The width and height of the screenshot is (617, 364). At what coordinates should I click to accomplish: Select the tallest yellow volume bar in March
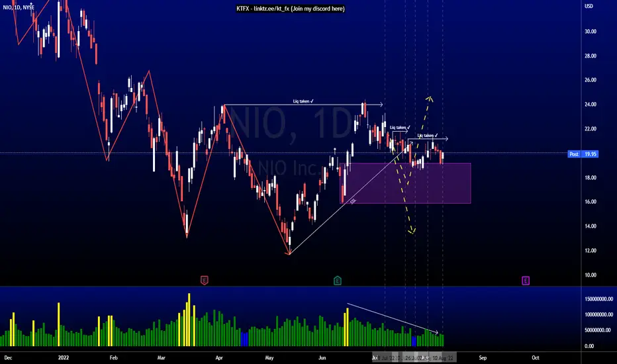coord(189,320)
